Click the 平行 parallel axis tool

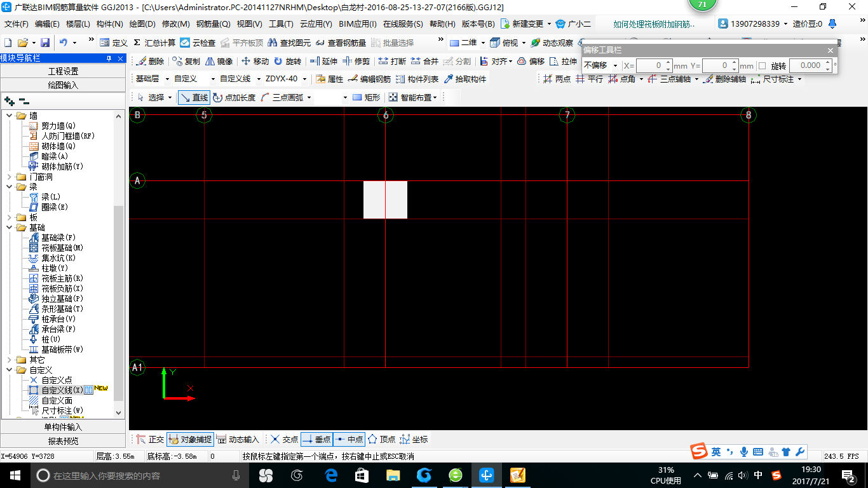(x=589, y=79)
